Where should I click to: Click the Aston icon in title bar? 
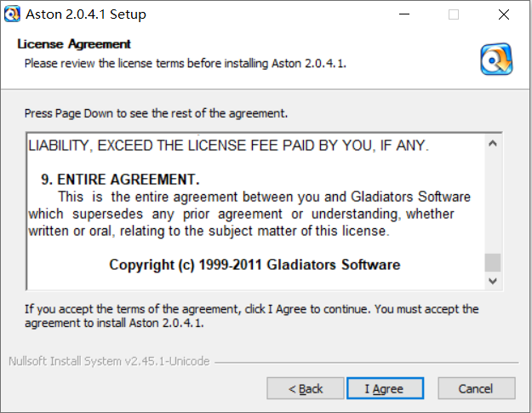coord(13,14)
